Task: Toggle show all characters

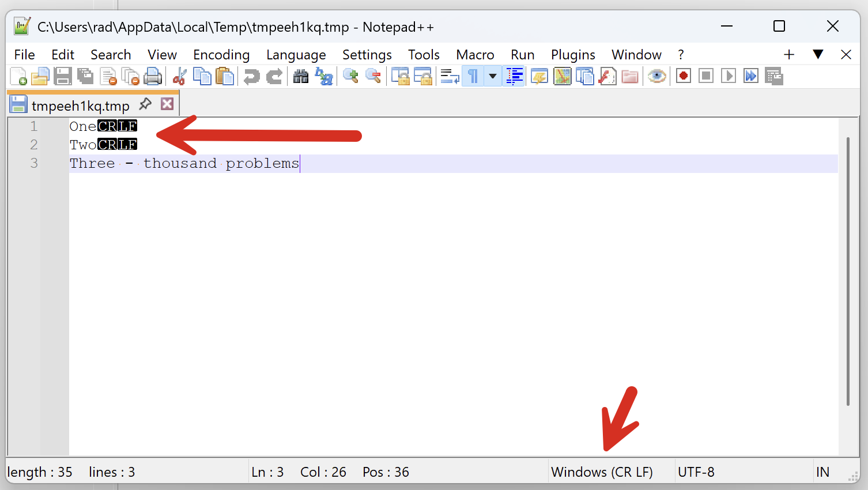Action: [x=472, y=76]
